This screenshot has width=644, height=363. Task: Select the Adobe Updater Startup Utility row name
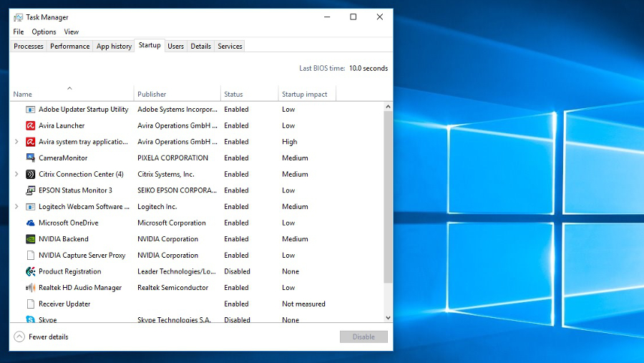click(x=84, y=110)
